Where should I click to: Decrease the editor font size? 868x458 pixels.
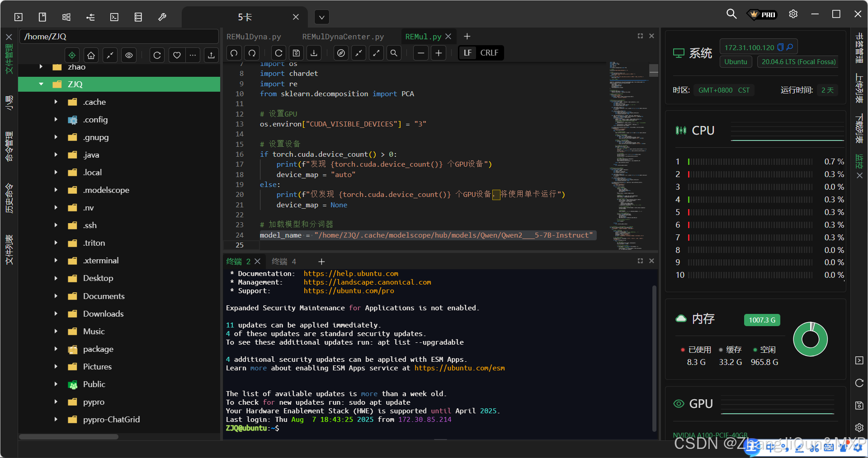click(x=421, y=53)
